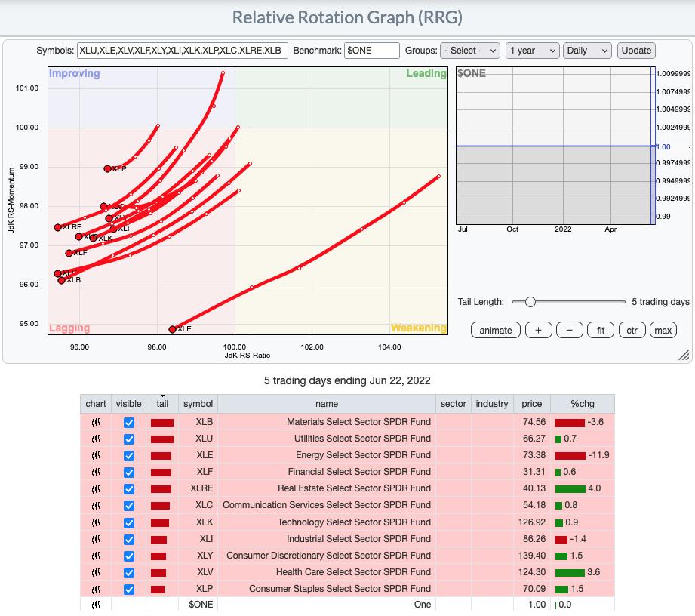Image resolution: width=695 pixels, height=616 pixels.
Task: Click the Symbols input field
Action: click(182, 51)
